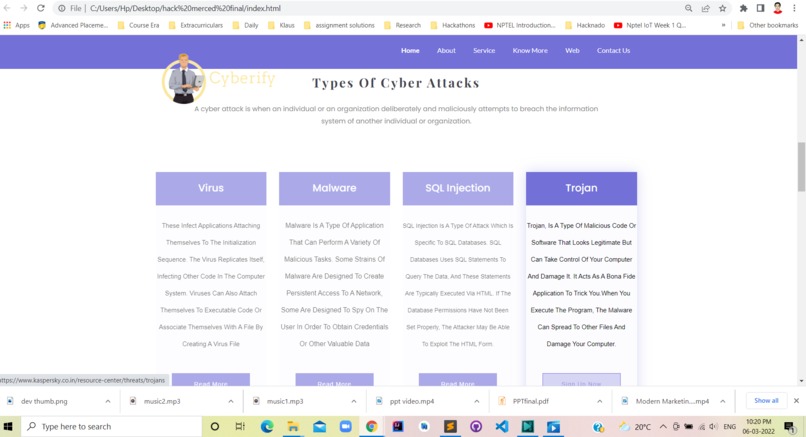Open Cortana circle icon on taskbar
This screenshot has height=437, width=806.
coord(215,427)
